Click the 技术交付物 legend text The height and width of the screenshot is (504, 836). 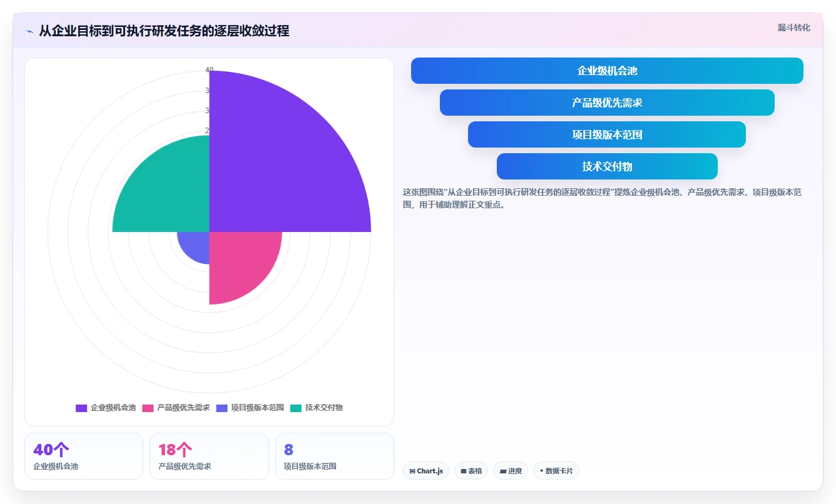click(324, 408)
